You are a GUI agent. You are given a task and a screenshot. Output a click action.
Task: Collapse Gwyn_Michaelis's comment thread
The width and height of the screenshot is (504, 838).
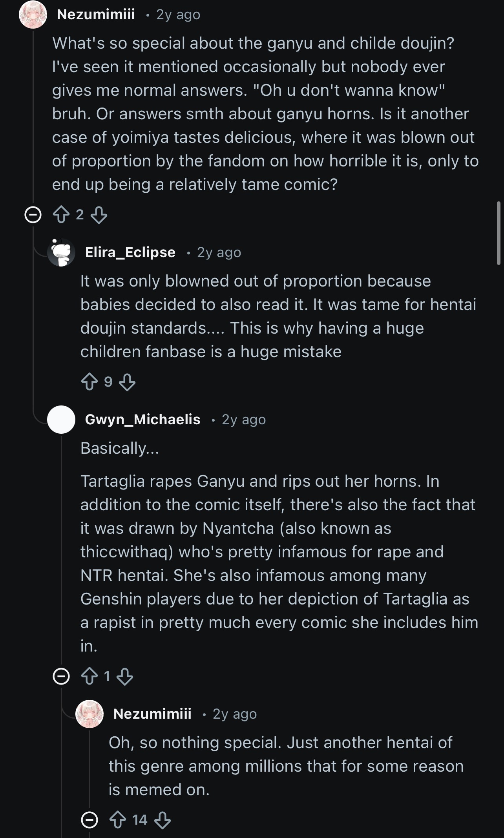point(61,676)
